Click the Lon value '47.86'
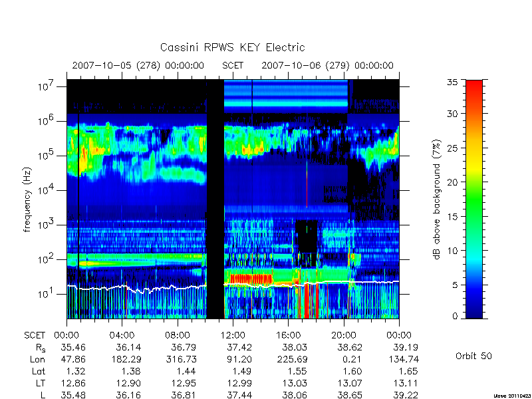The image size is (532, 399). tap(73, 359)
